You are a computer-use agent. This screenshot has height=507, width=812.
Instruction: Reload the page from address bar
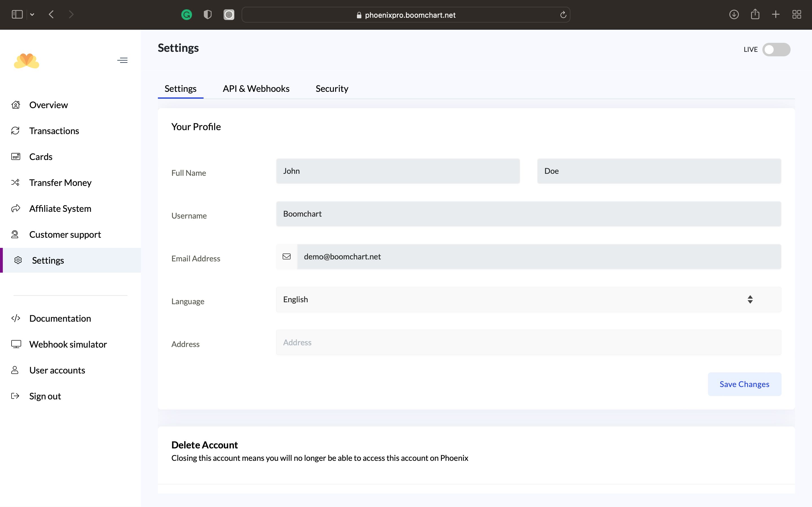[563, 15]
